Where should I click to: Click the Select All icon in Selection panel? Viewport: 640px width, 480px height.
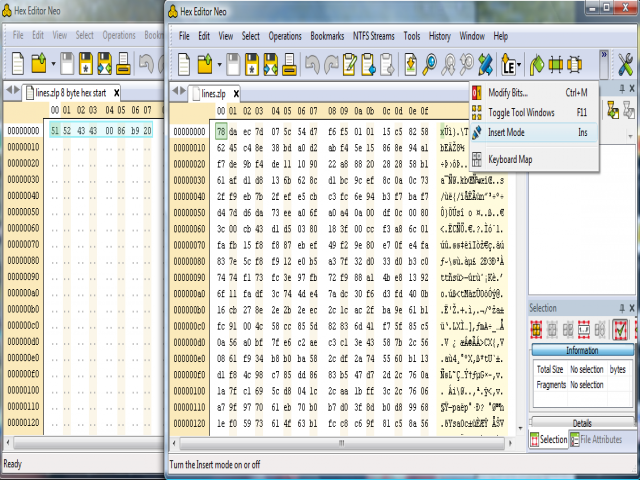click(x=537, y=329)
